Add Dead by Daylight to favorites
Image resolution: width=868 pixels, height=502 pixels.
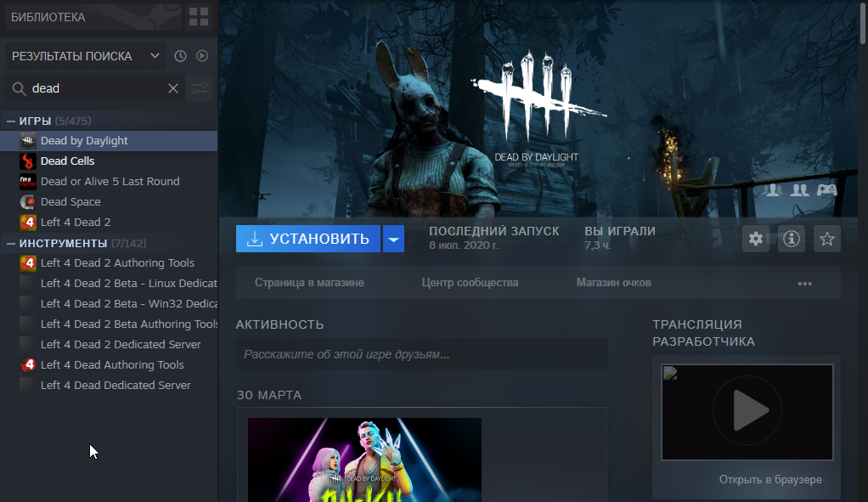click(827, 239)
